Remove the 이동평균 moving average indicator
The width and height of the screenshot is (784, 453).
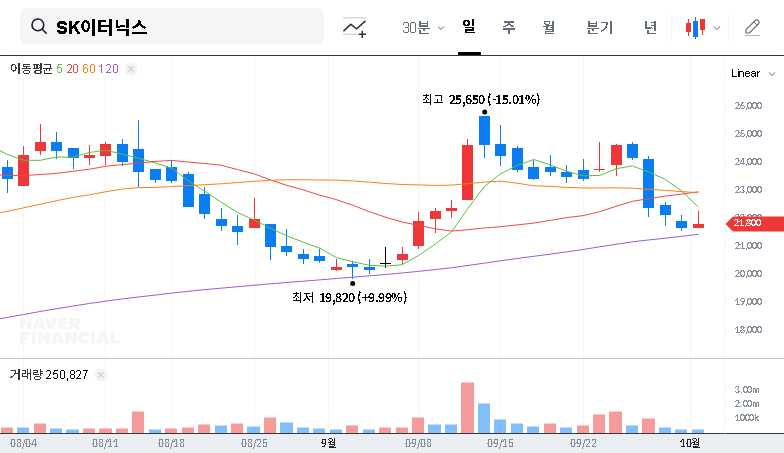131,69
